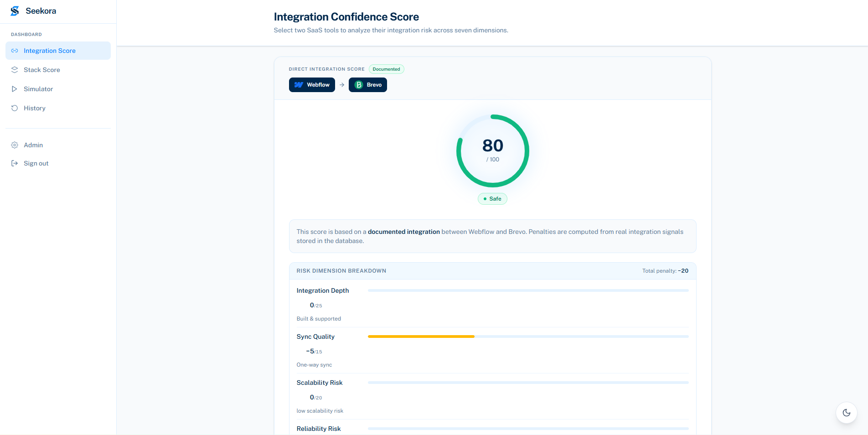The image size is (868, 435).
Task: Click the 'DASHBOARD' sidebar heading
Action: [x=26, y=35]
